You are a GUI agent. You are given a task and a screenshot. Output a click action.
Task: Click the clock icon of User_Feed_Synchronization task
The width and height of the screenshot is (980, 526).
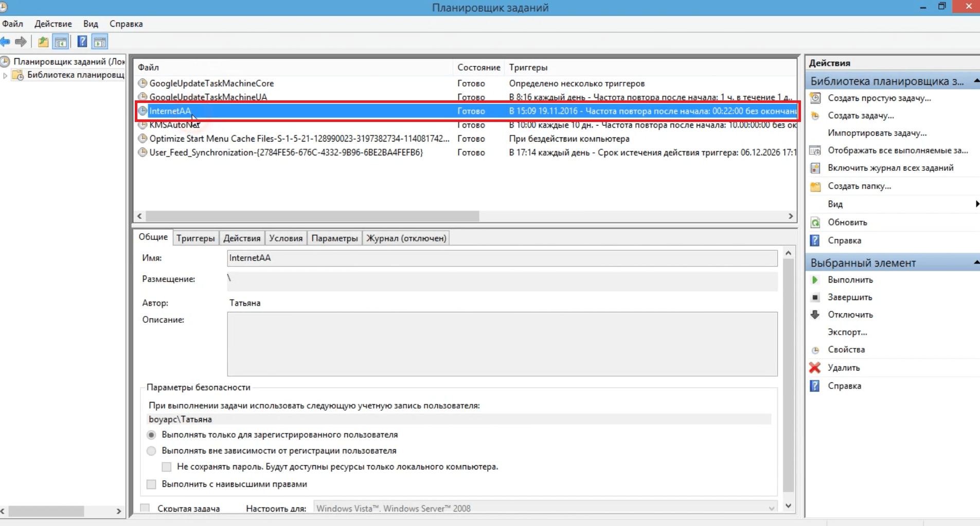click(x=142, y=152)
